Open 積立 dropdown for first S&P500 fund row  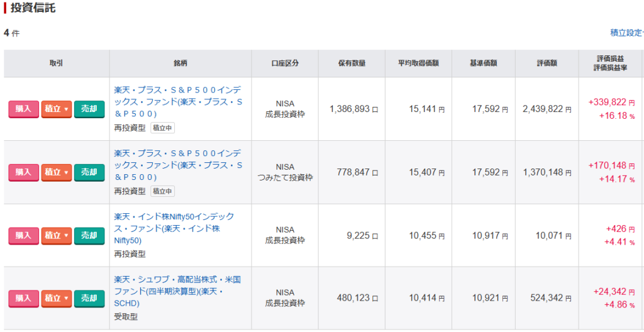click(56, 109)
